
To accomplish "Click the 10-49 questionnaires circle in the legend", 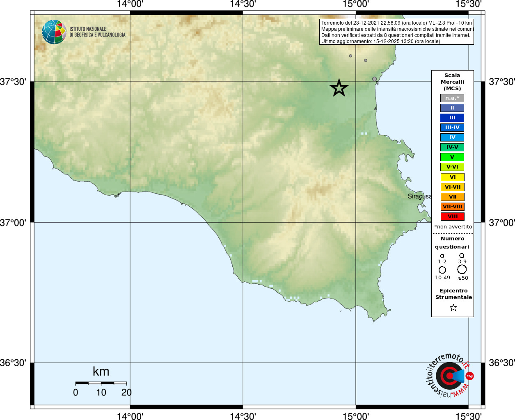I will pos(442,270).
